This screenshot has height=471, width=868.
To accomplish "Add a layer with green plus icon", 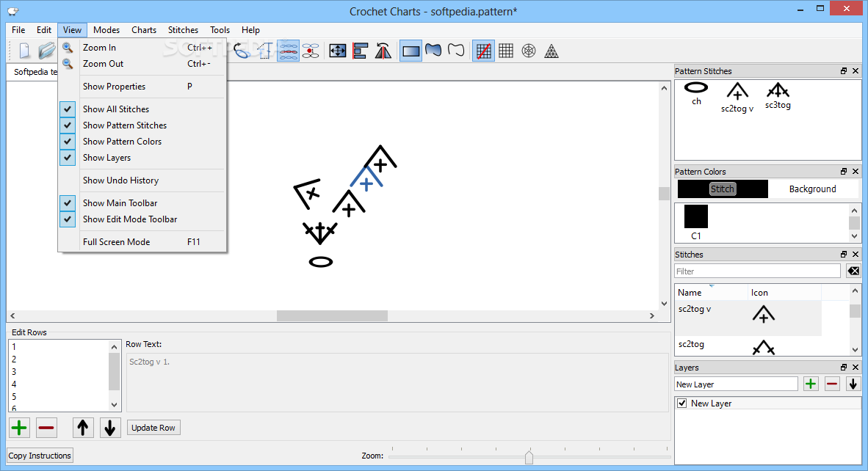I will pos(811,384).
